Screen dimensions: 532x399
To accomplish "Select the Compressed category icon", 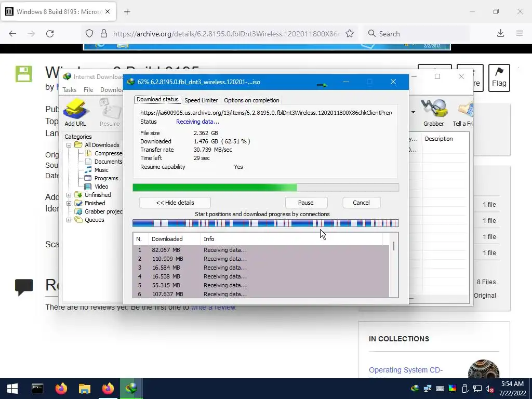I will pos(88,153).
